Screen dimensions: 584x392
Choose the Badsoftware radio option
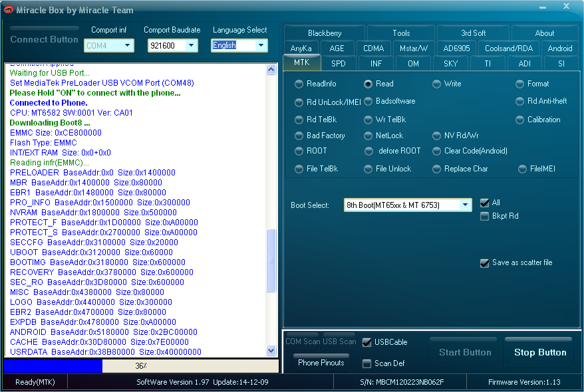pyautogui.click(x=368, y=101)
